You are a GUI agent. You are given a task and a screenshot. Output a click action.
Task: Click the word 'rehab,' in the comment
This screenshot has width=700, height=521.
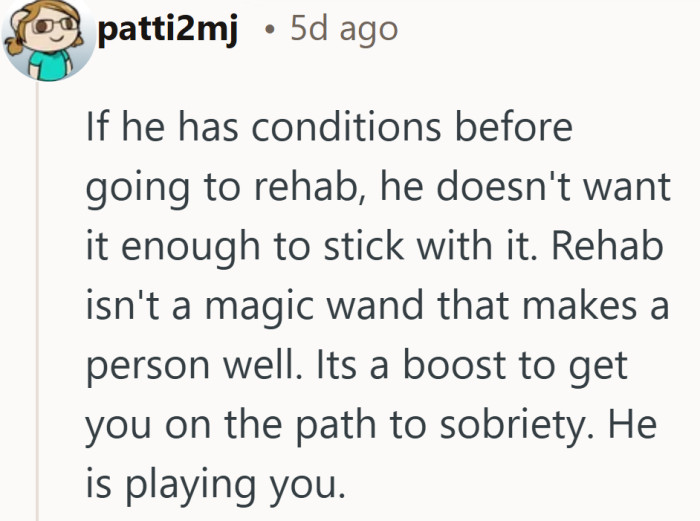pyautogui.click(x=312, y=186)
